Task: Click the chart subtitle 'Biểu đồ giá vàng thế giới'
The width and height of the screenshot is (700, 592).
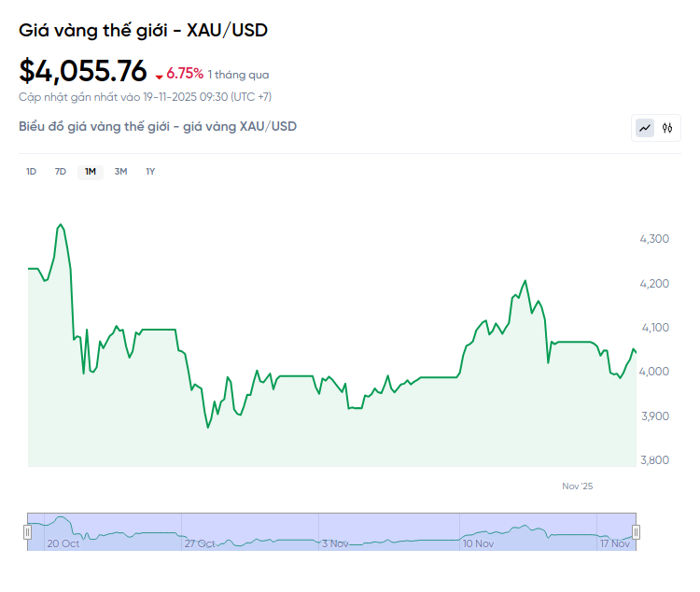Action: coord(158,126)
